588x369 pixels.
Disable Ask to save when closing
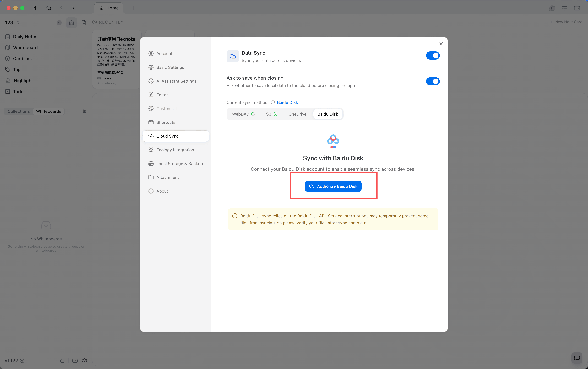coord(433,81)
